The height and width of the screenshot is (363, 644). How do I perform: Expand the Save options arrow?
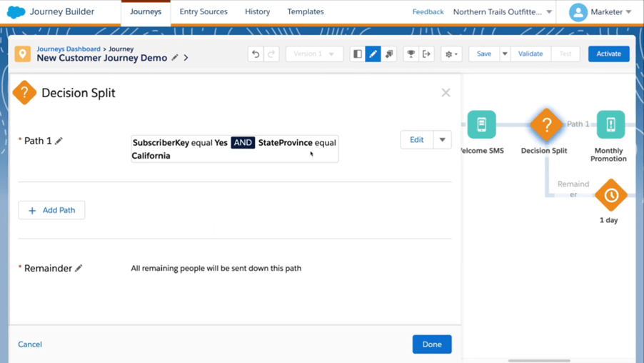505,54
